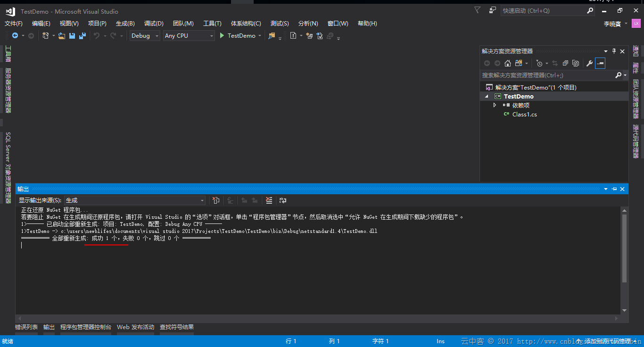Open the 分析(N) analyze menu
The height and width of the screenshot is (347, 644).
click(308, 24)
